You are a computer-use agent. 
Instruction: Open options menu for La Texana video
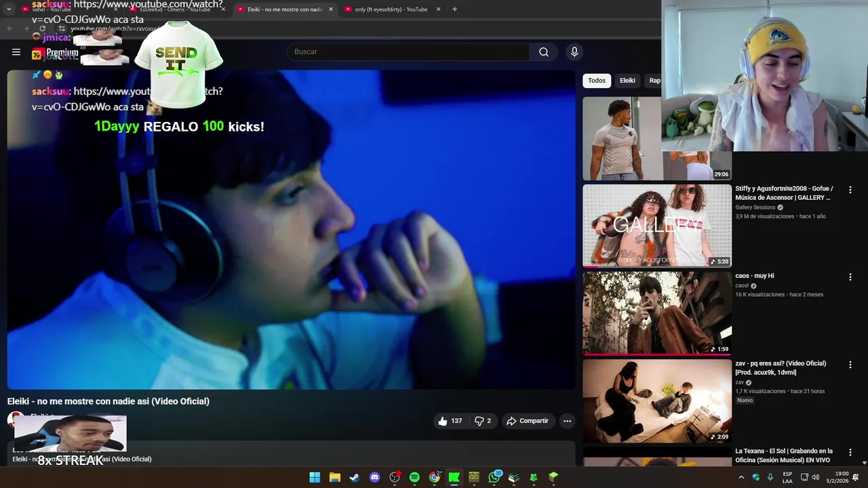point(850,452)
